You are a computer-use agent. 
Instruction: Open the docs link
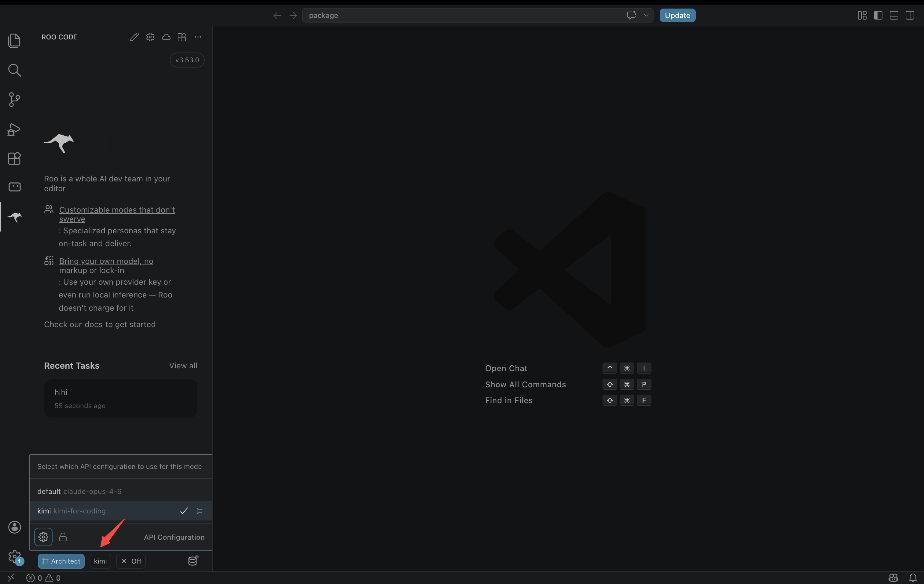94,325
